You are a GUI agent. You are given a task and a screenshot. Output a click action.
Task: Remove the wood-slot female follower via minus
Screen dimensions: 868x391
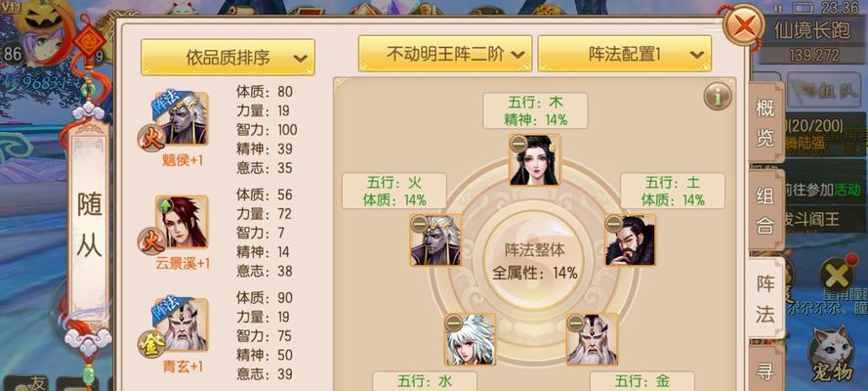[x=518, y=144]
